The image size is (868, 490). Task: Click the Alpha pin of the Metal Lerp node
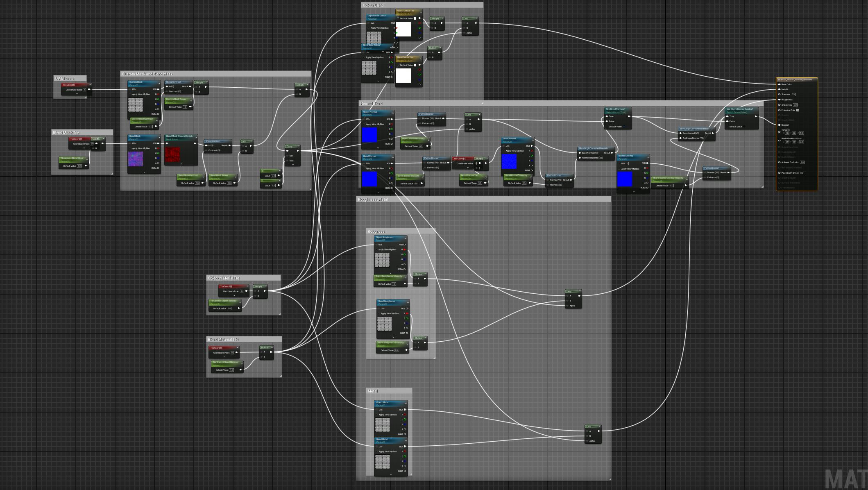click(x=587, y=441)
